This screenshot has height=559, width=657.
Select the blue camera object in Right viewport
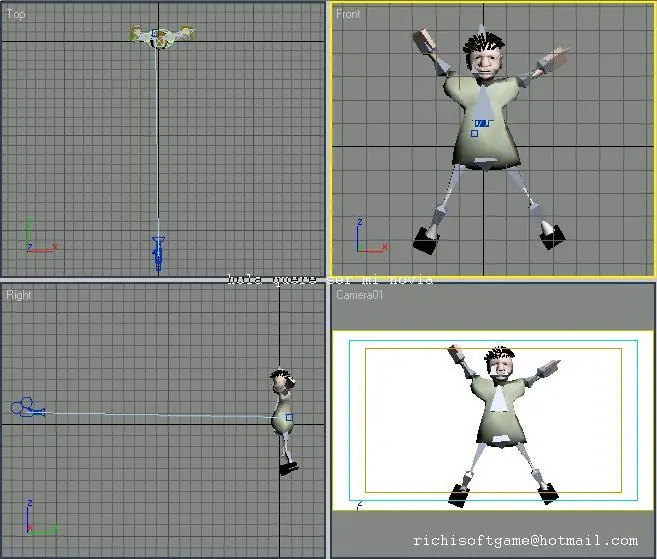28,407
